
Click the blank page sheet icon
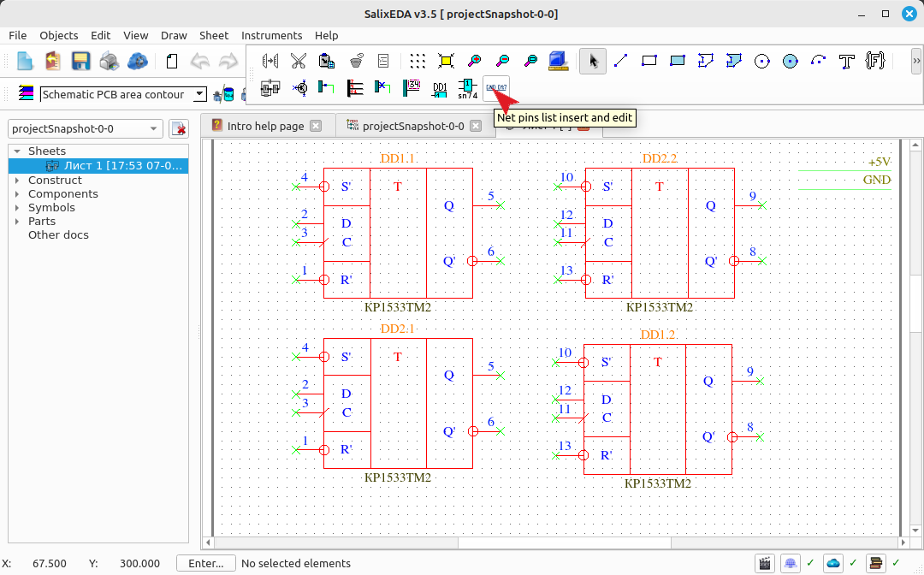pos(171,61)
